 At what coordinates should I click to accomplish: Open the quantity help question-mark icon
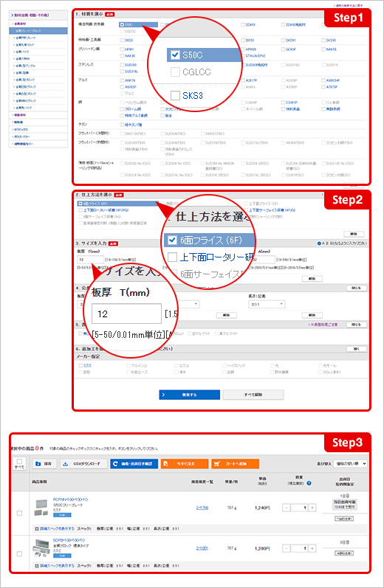point(309,483)
